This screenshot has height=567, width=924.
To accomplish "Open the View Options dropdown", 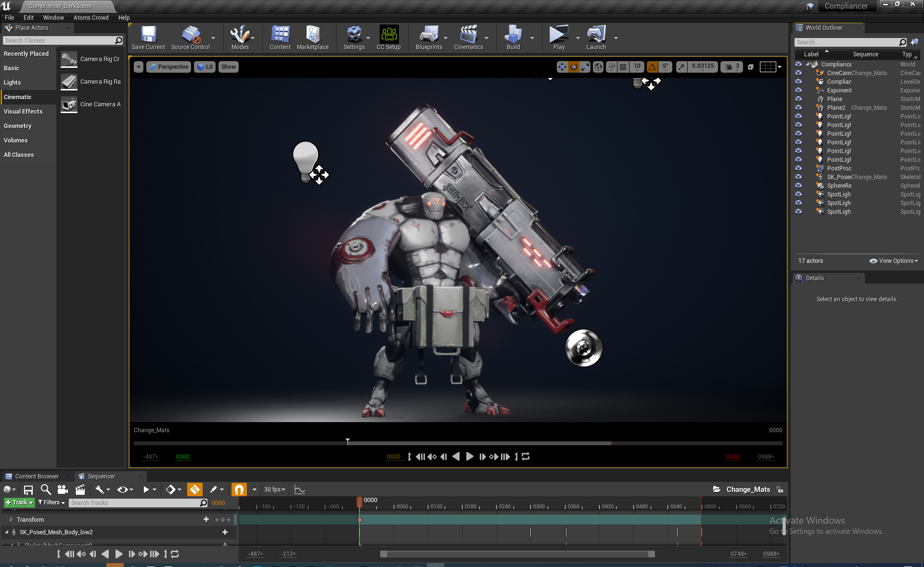I will point(894,261).
